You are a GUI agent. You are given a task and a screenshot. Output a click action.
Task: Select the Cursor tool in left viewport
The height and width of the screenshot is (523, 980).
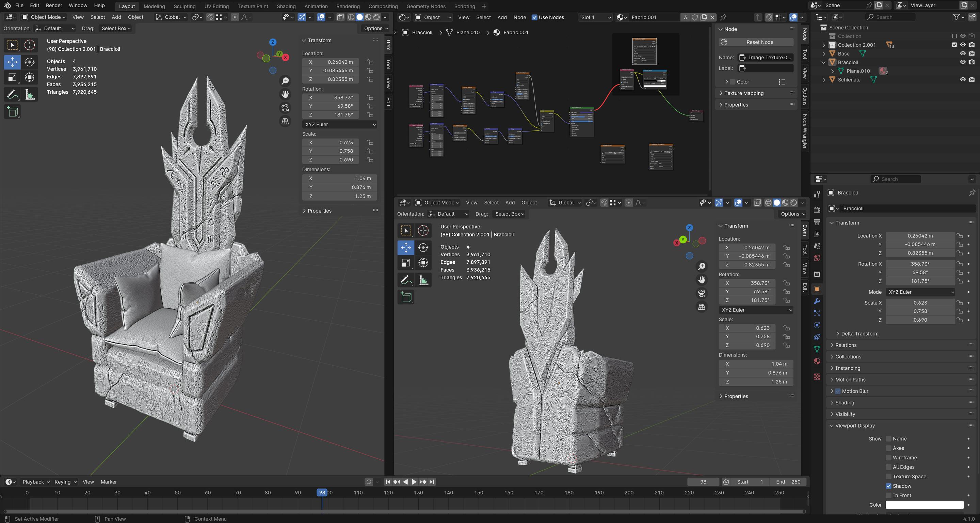coord(29,45)
